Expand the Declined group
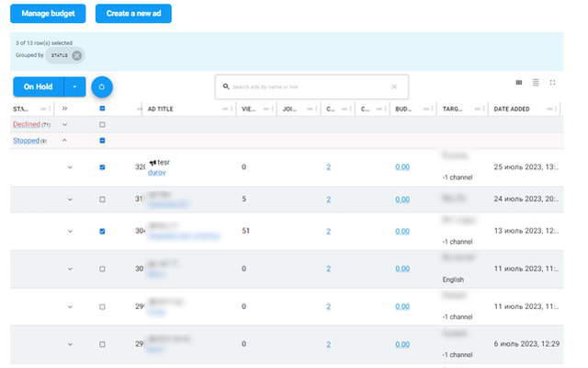 click(64, 124)
